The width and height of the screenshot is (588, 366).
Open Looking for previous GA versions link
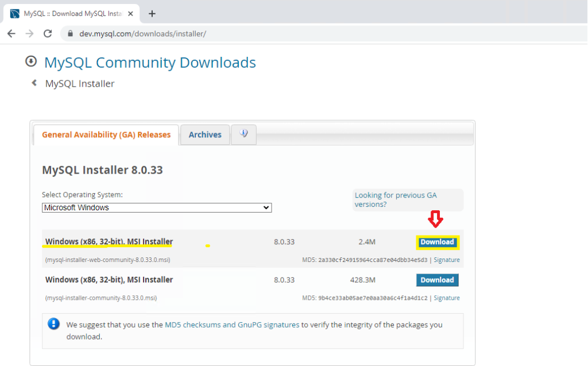point(396,200)
